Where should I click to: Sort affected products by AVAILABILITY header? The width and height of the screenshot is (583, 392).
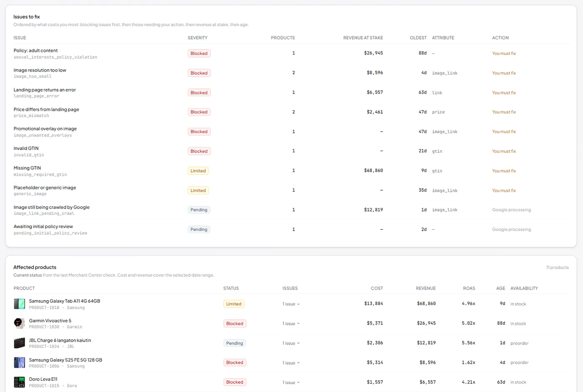tap(524, 288)
